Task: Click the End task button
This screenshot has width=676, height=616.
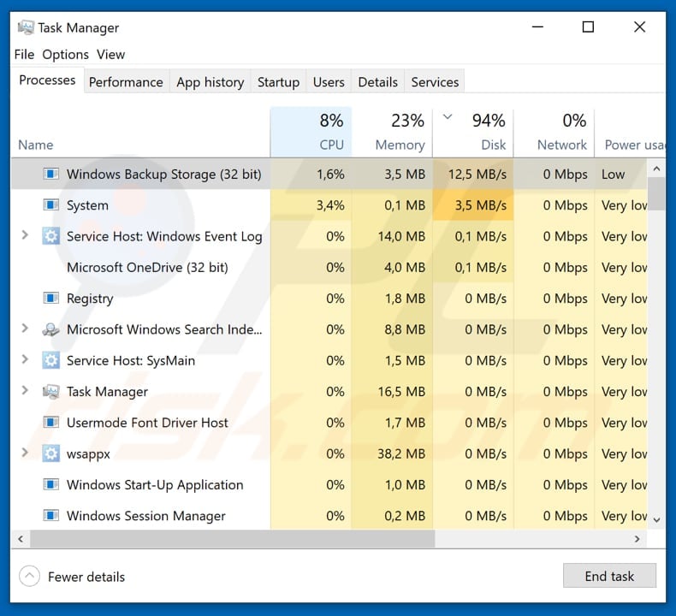Action: [609, 576]
